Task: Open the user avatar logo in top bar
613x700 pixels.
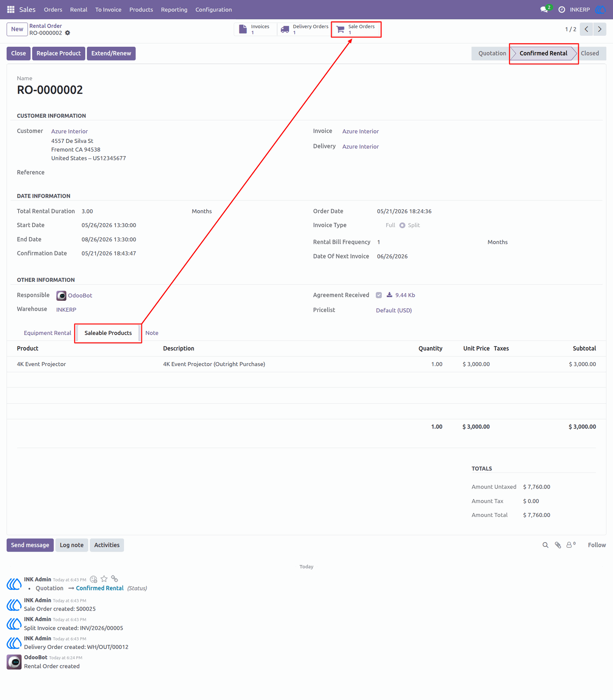Action: point(600,9)
